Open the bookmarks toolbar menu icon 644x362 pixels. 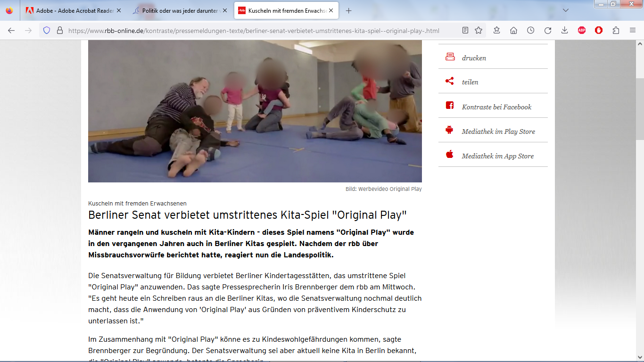(497, 31)
